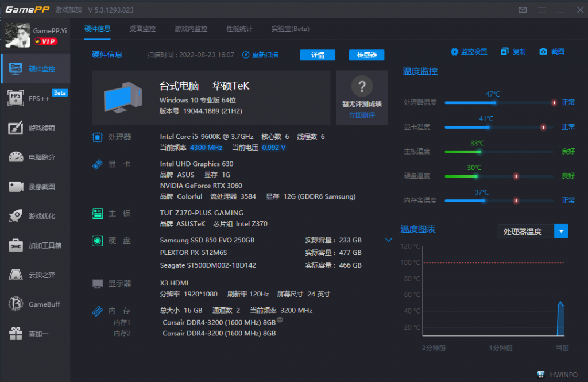This screenshot has height=382, width=588.
Task: Click the desktop computer image
Action: click(123, 98)
